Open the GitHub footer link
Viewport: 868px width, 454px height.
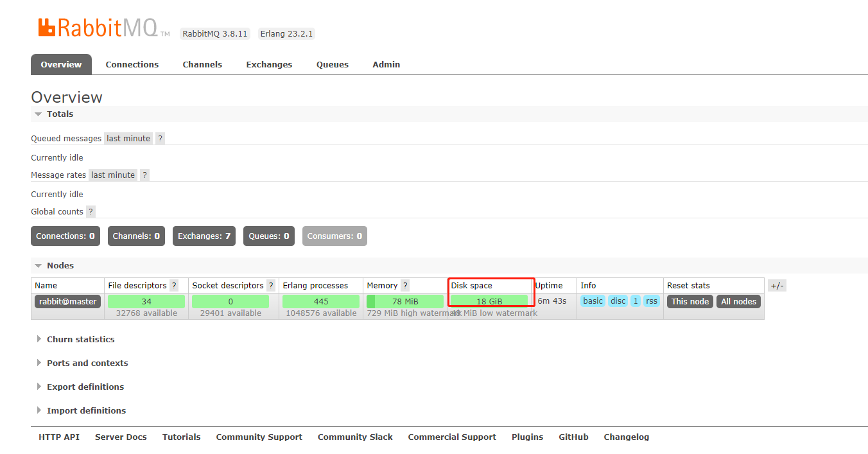tap(573, 437)
